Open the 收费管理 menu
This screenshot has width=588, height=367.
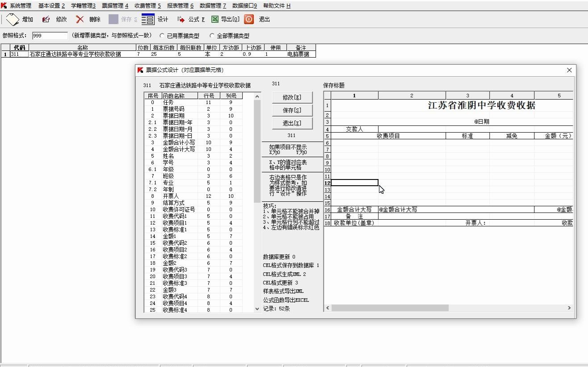pos(147,6)
